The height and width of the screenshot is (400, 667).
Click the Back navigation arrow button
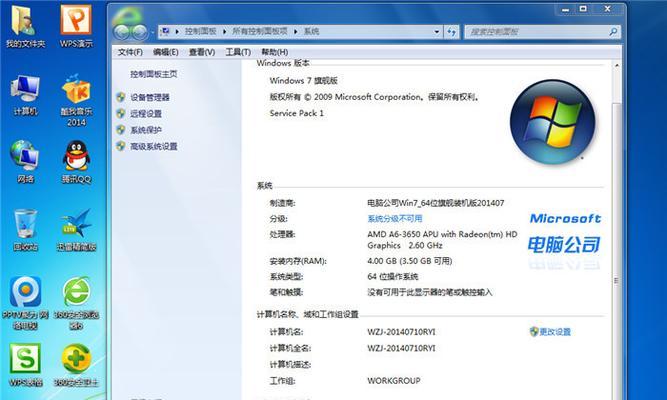click(x=121, y=32)
